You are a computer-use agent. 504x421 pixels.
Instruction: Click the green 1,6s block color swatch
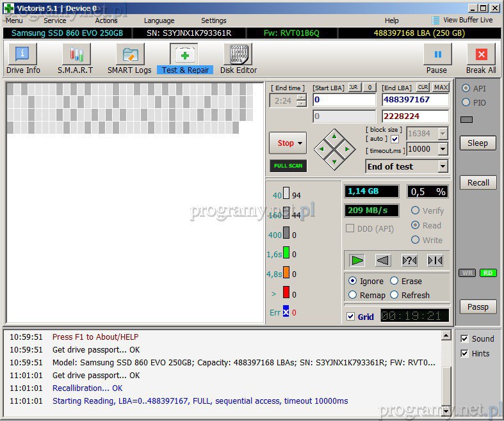[x=286, y=253]
